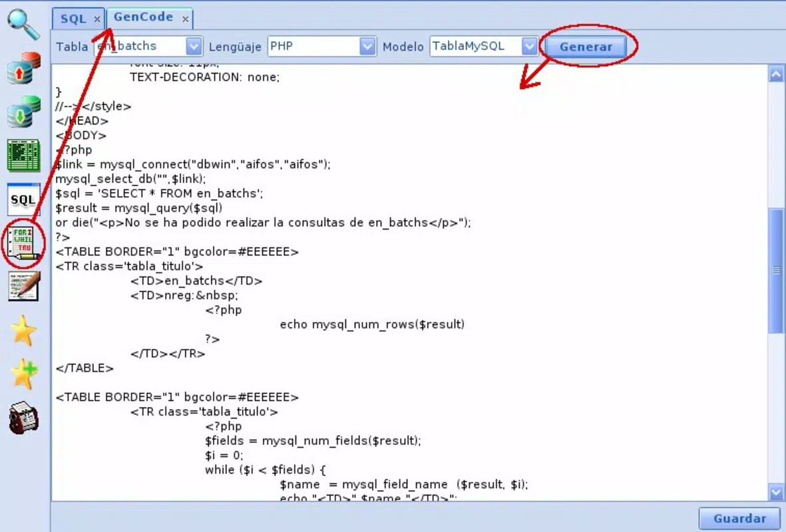Click the '<TD>nreg:&nbsp;' line
Viewport: 786px width, 532px height.
click(x=184, y=295)
